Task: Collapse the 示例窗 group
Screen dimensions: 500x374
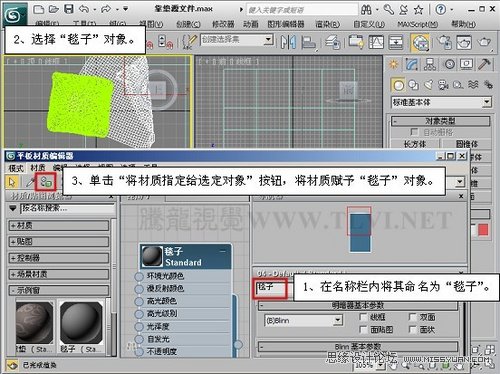Action: point(59,290)
